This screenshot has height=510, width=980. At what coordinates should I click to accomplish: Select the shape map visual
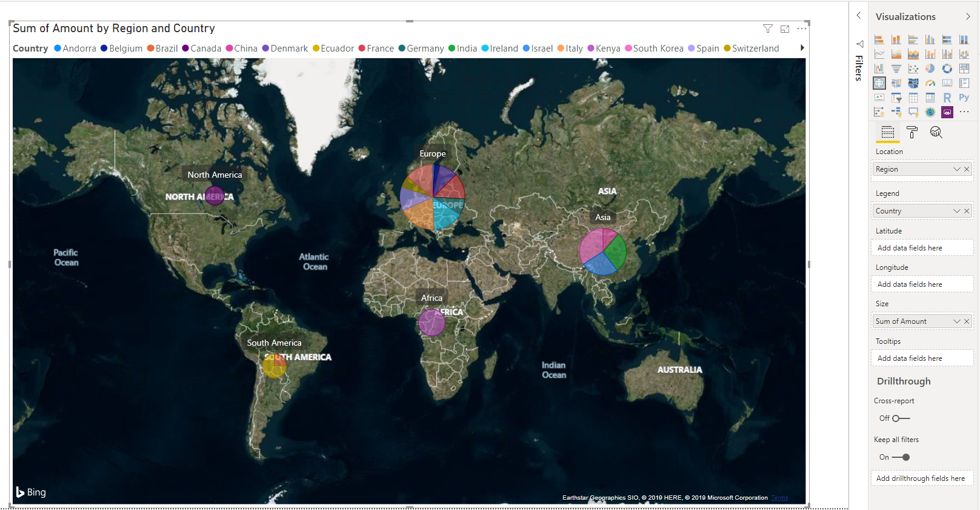[913, 83]
